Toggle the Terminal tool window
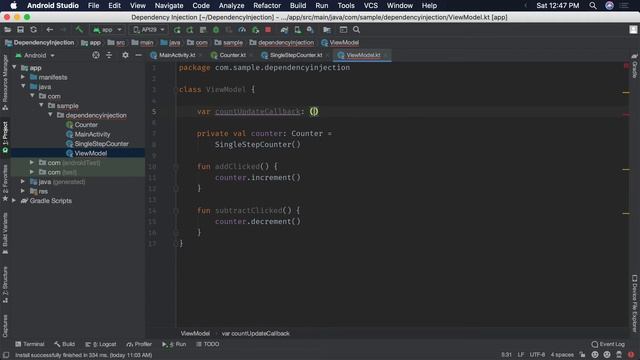 pos(29,344)
